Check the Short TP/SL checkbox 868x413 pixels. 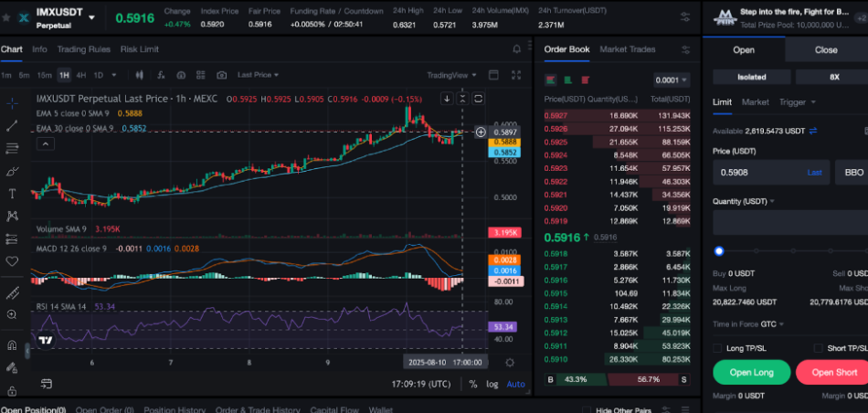(x=818, y=348)
